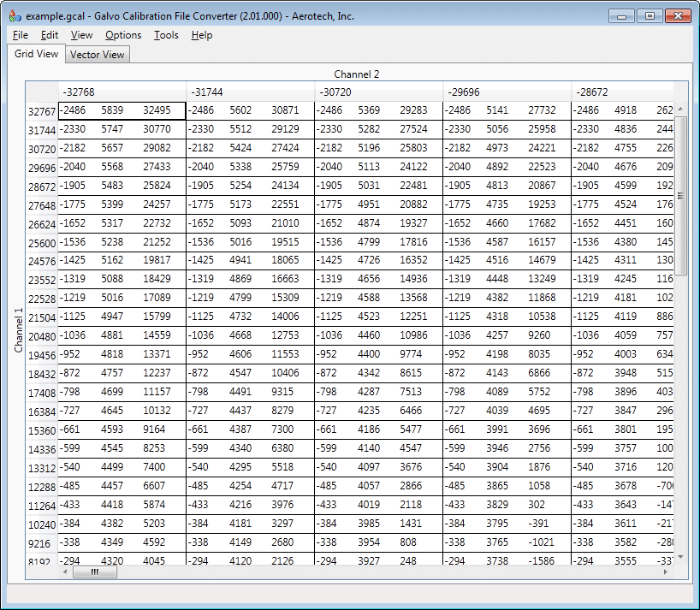
Task: Open the Tools menu
Action: click(x=166, y=35)
